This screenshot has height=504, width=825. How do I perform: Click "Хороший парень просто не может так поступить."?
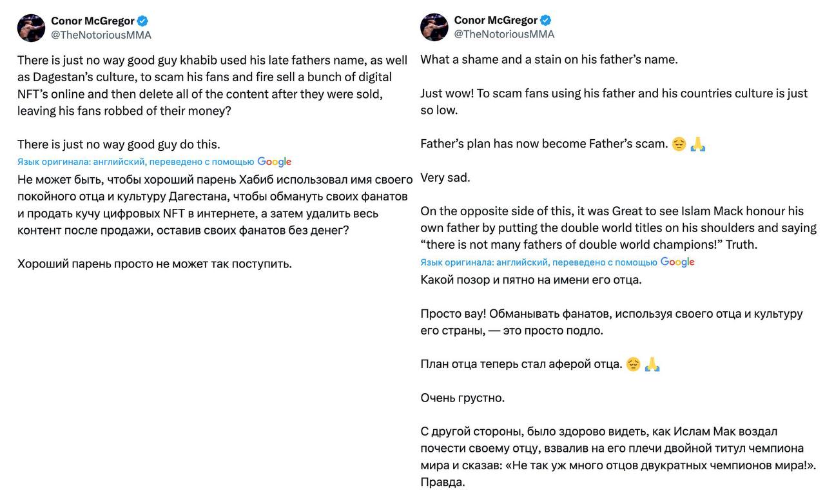pyautogui.click(x=155, y=264)
